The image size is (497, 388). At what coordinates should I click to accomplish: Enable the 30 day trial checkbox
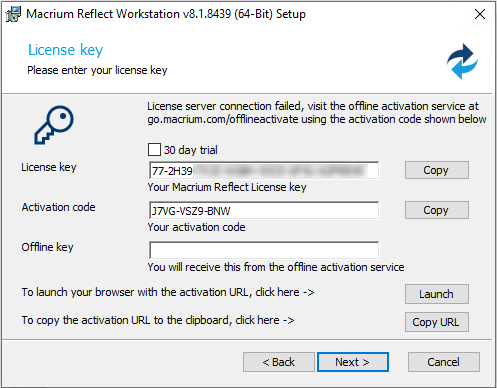[x=154, y=150]
